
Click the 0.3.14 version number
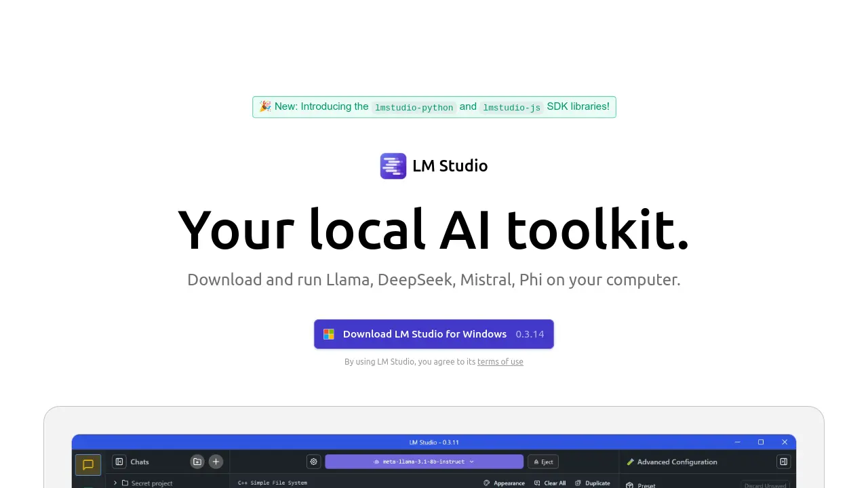[x=530, y=334]
